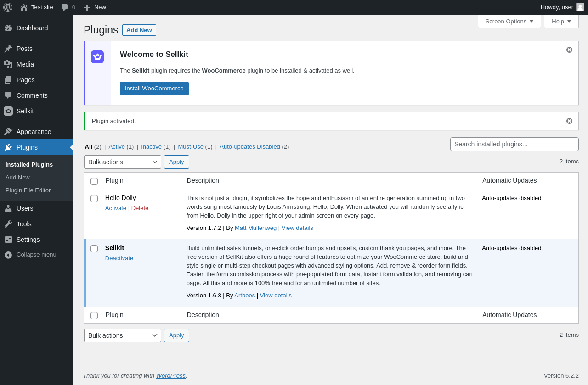Expand the Help panel
This screenshot has width=588, height=385.
tap(561, 21)
